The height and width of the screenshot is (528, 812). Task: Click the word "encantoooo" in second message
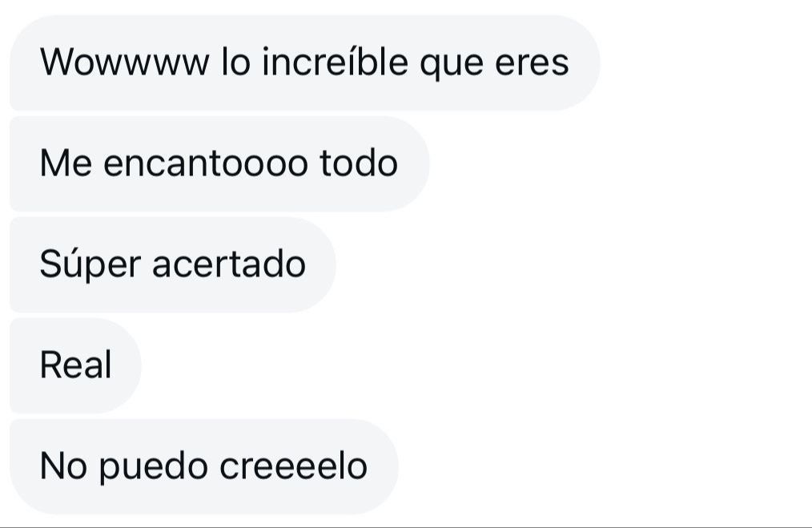click(205, 163)
